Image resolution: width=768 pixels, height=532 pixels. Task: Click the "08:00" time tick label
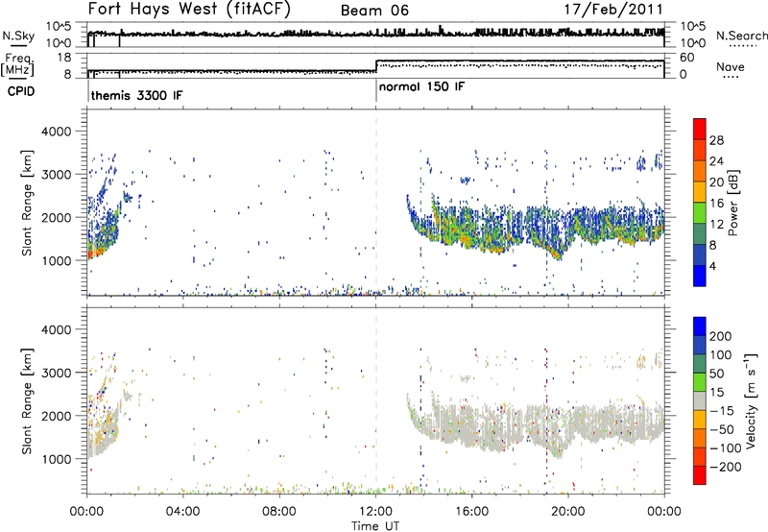tap(279, 512)
